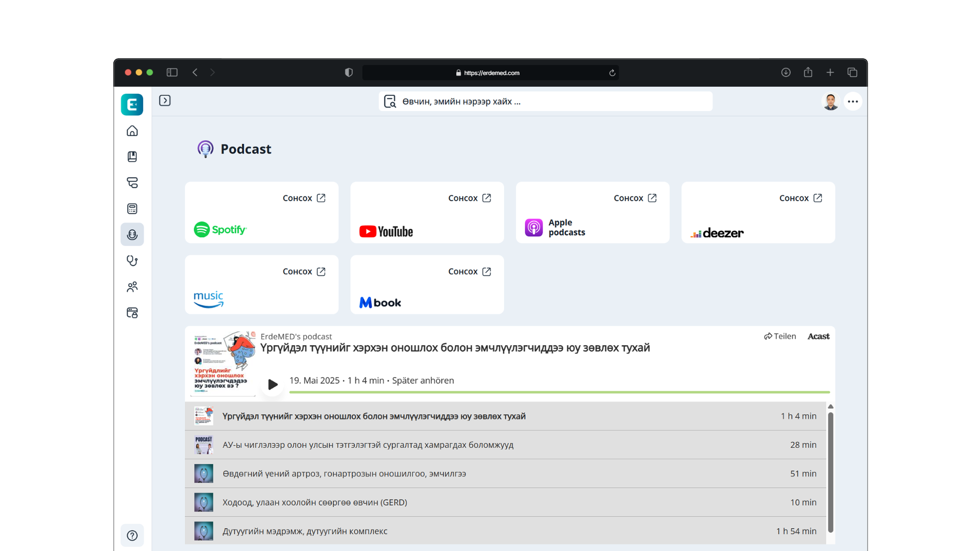The width and height of the screenshot is (980, 551).
Task: Open the calculator sidebar icon
Action: tap(132, 209)
